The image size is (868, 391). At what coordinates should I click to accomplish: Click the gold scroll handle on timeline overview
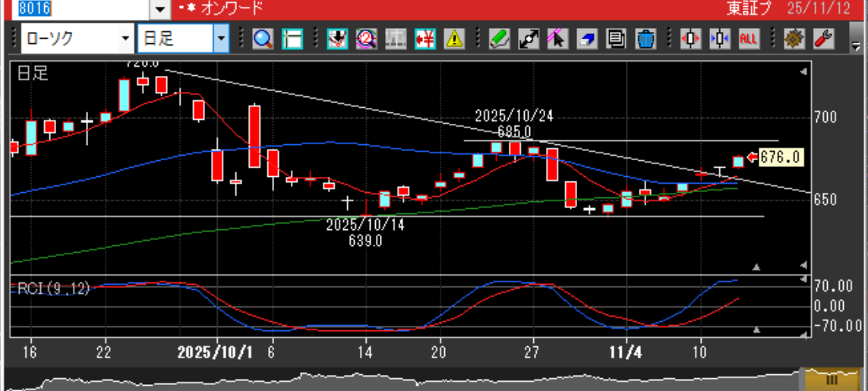(x=832, y=379)
